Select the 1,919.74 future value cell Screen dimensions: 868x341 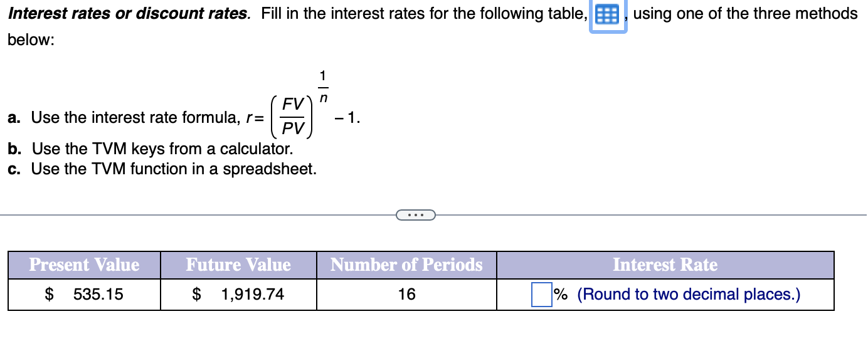point(238,294)
